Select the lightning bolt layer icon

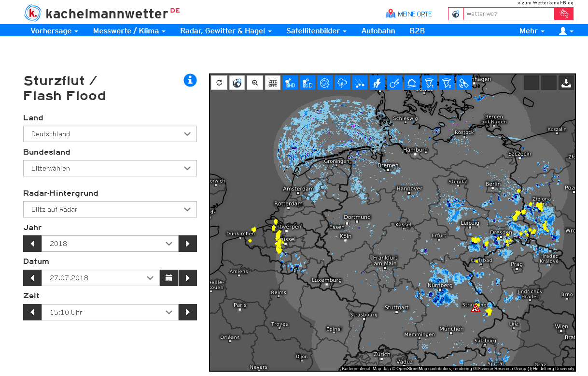pos(377,83)
